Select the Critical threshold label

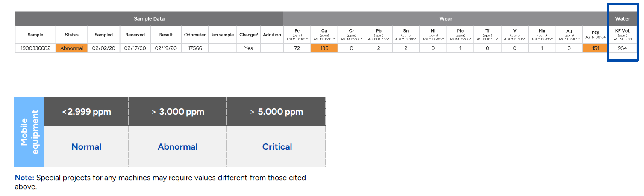pos(277,147)
